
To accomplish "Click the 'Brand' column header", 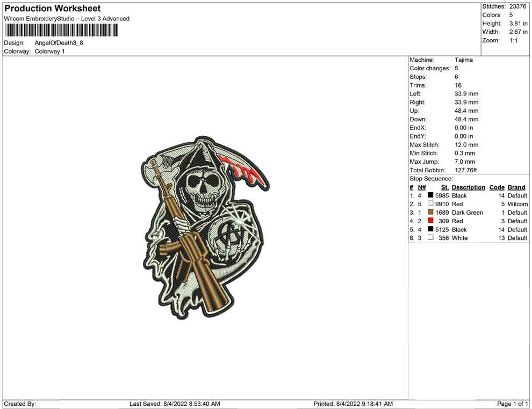I will (x=516, y=187).
